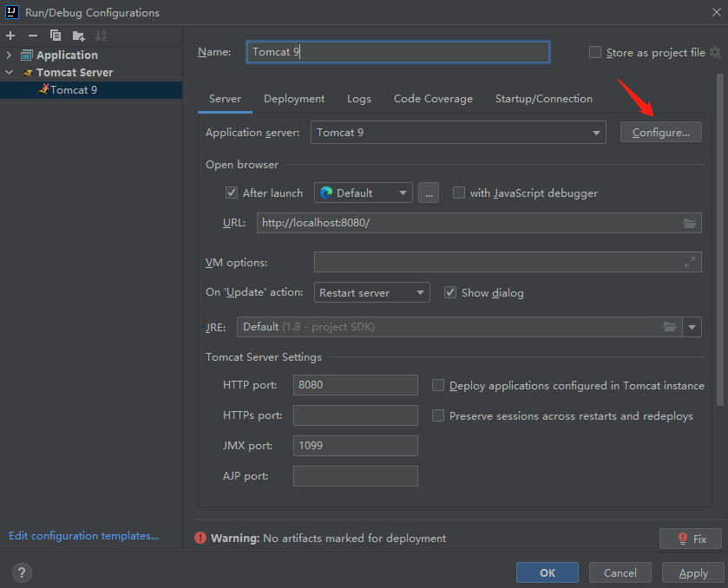Remove selected configuration with minus icon
This screenshot has height=588, width=728.
tap(32, 36)
